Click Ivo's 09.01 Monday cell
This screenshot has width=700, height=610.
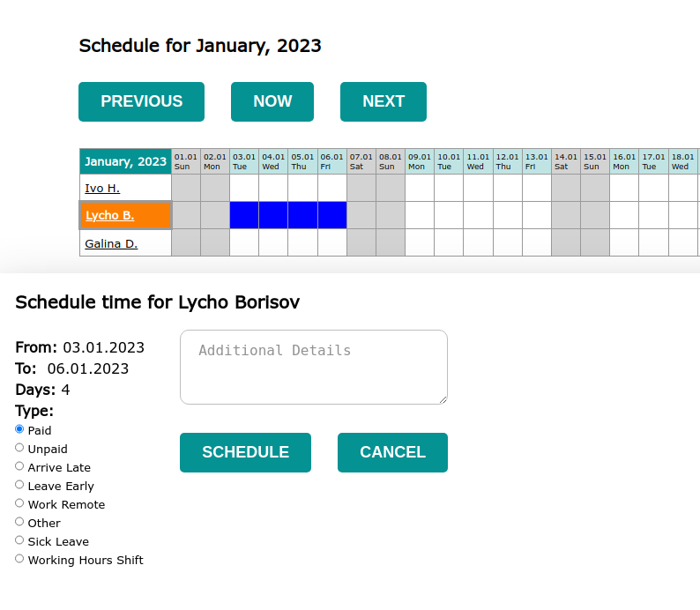[420, 188]
